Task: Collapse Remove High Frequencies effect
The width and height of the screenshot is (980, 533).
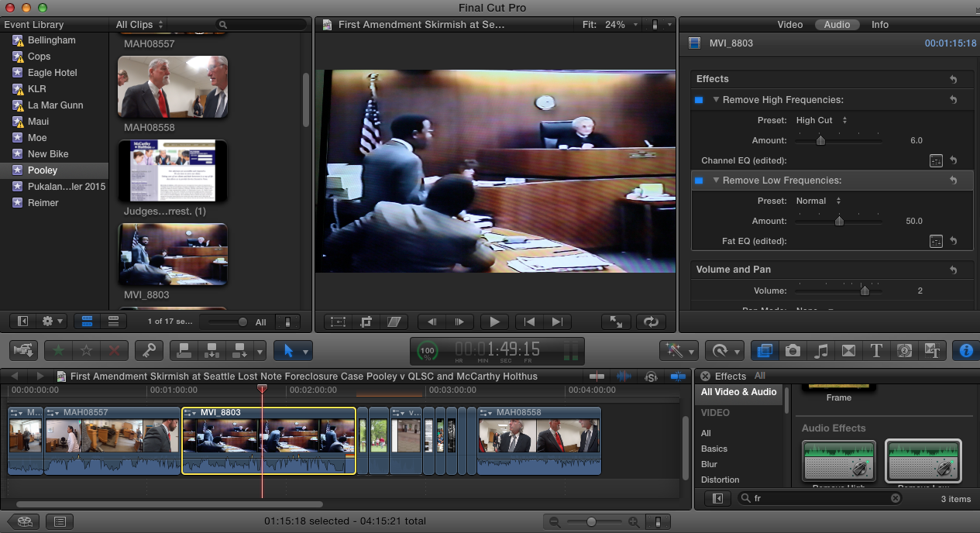Action: (717, 100)
